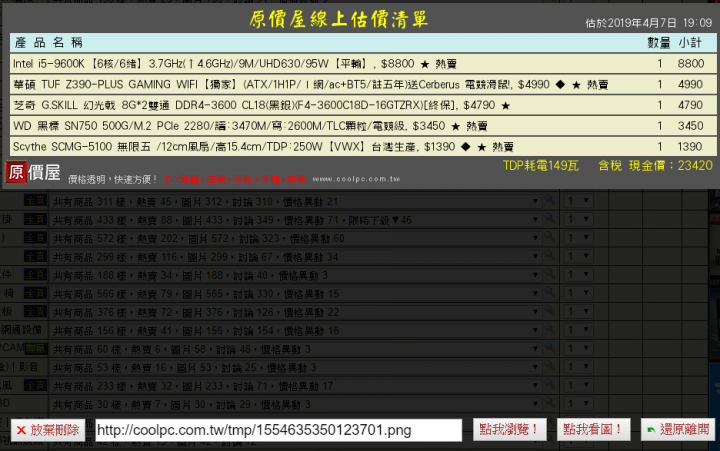Click magnifier icon on the 433 樣 row
The width and height of the screenshot is (720, 451).
549,219
